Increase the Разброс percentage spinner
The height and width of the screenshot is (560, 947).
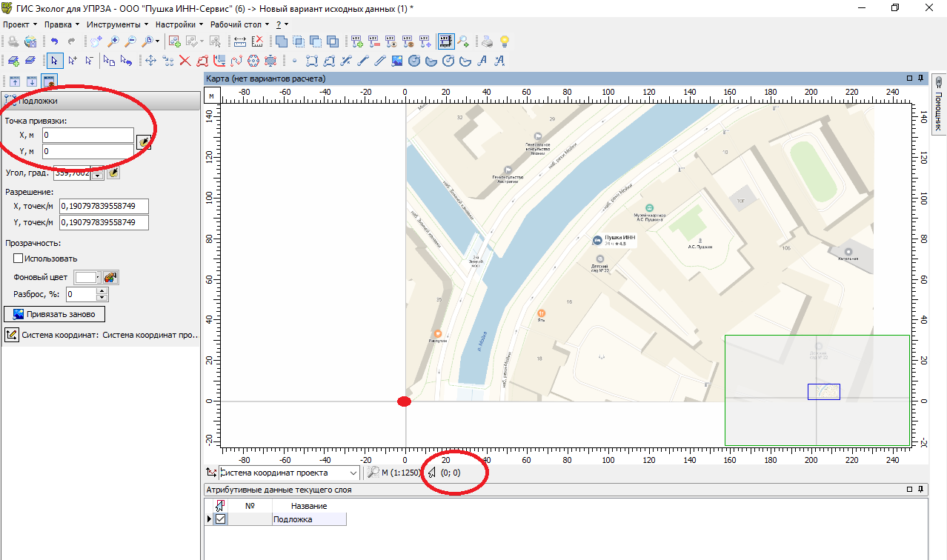point(102,291)
